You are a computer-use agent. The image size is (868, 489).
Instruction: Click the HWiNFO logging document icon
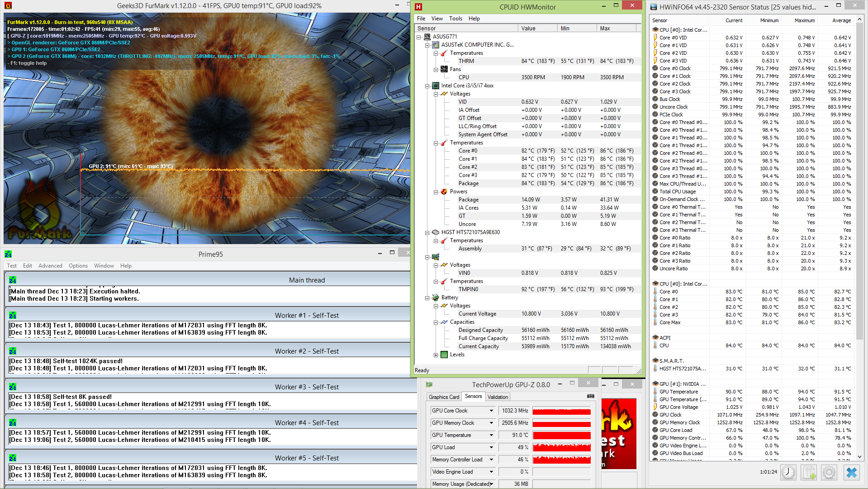click(x=809, y=473)
